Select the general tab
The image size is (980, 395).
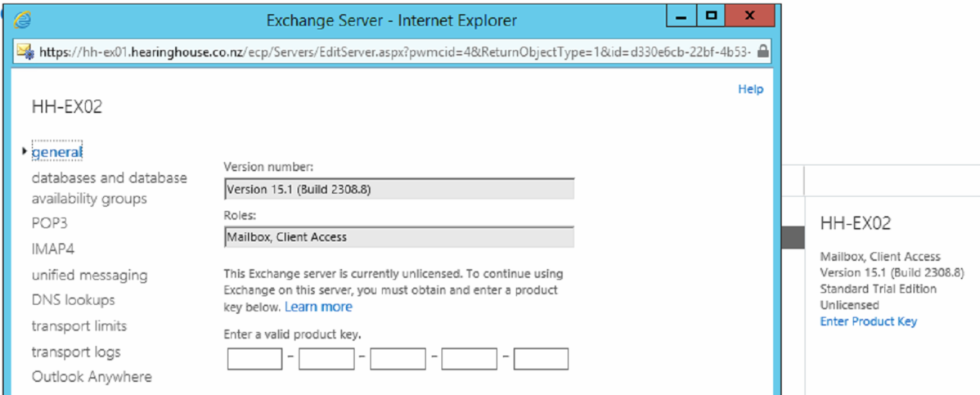click(x=57, y=152)
